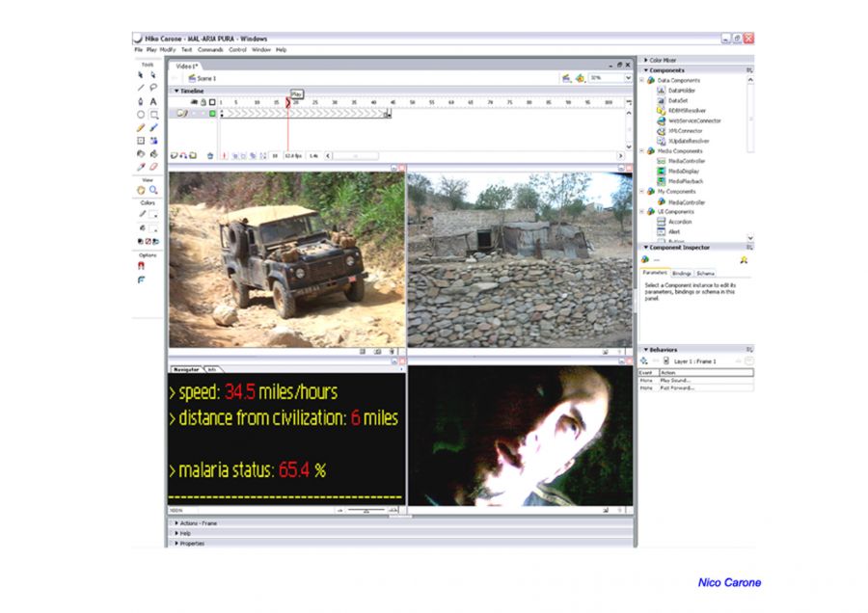The image size is (868, 613).
Task: Select the Selection arrow tool
Action: 141,74
